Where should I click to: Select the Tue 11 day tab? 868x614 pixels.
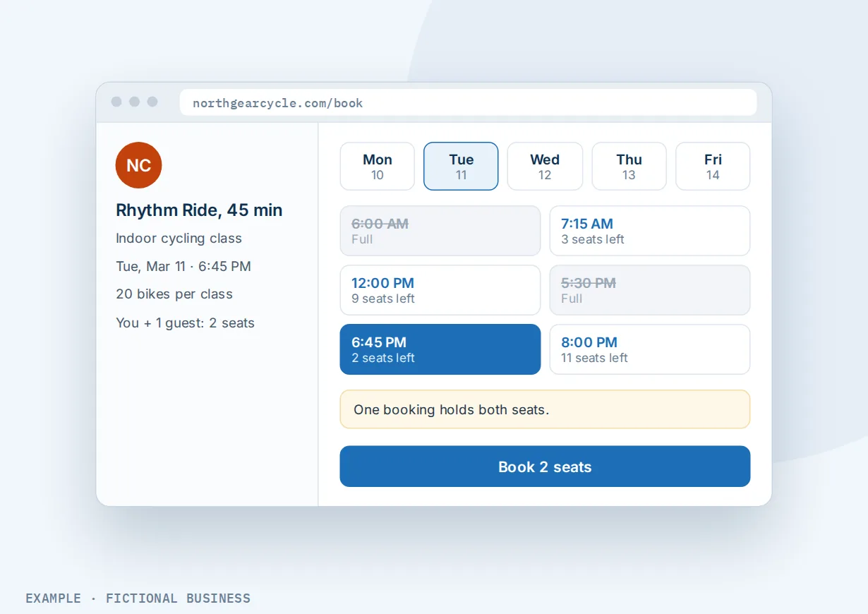461,167
